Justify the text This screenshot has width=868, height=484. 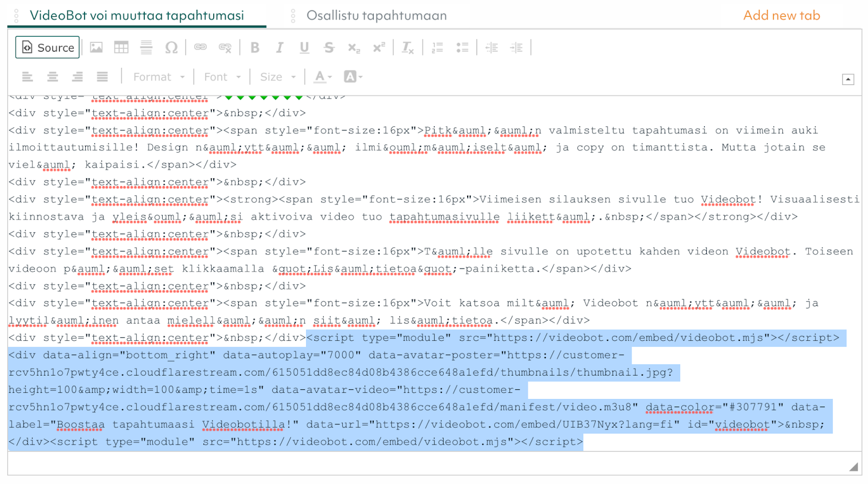(x=103, y=77)
